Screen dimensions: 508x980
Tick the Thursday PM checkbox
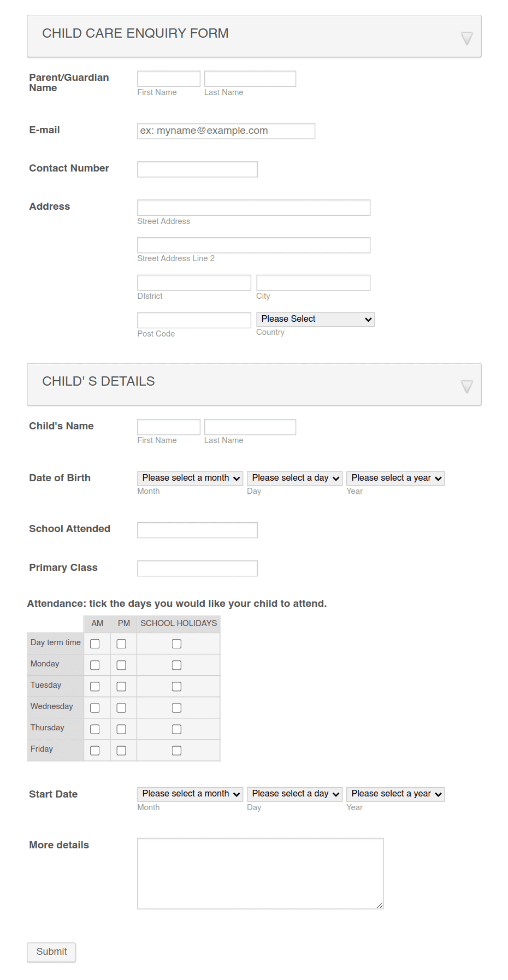(x=122, y=729)
